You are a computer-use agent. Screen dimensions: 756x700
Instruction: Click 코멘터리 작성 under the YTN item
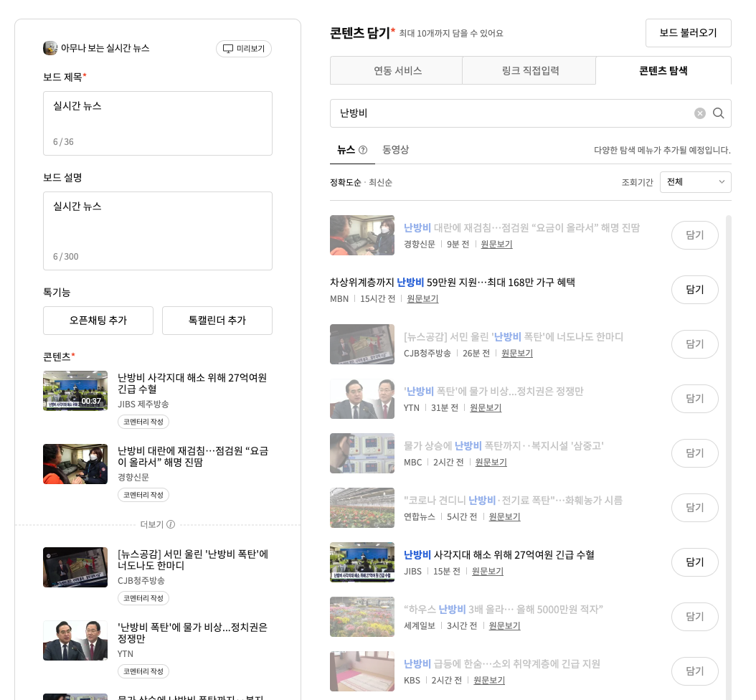143,671
